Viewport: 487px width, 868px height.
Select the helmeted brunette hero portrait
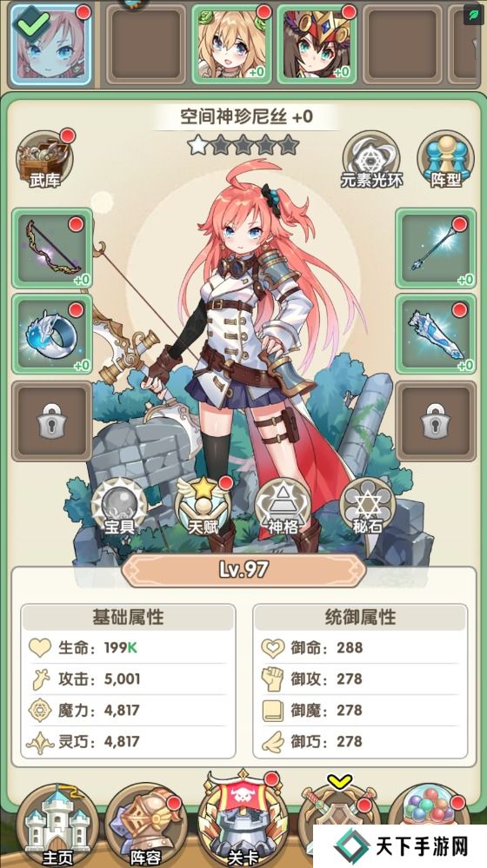pos(317,43)
